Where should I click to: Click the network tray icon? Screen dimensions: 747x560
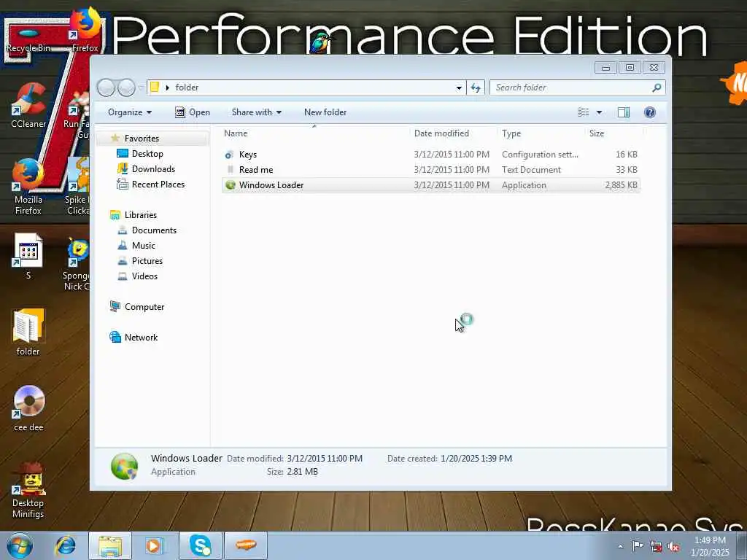pyautogui.click(x=656, y=546)
